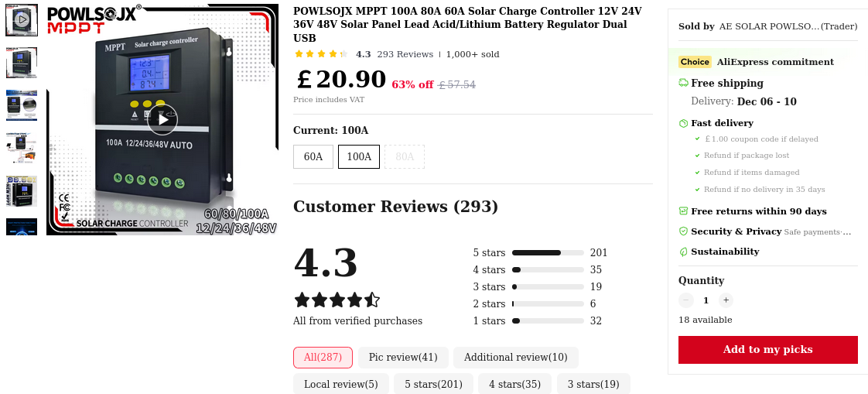Select the 100A current option

pyautogui.click(x=359, y=156)
